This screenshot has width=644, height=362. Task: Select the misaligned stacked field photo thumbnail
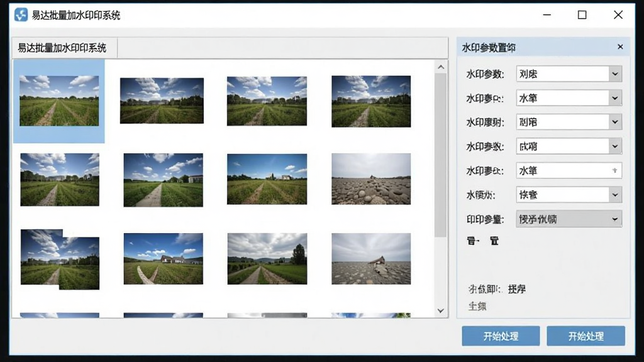60,260
